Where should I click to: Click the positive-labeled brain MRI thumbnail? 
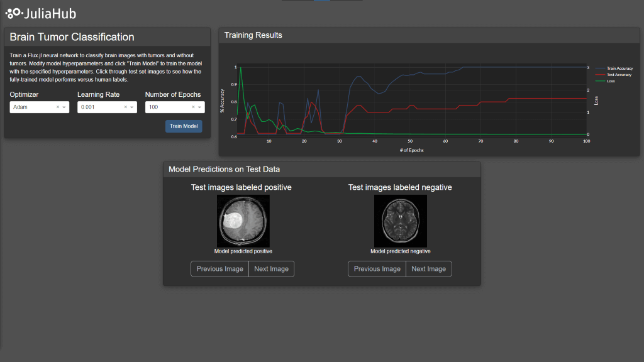tap(243, 221)
